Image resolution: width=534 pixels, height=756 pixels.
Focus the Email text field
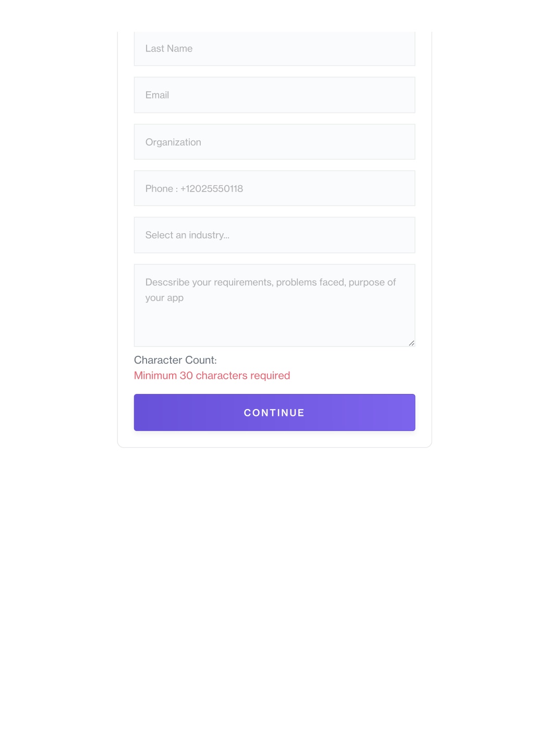click(x=274, y=95)
